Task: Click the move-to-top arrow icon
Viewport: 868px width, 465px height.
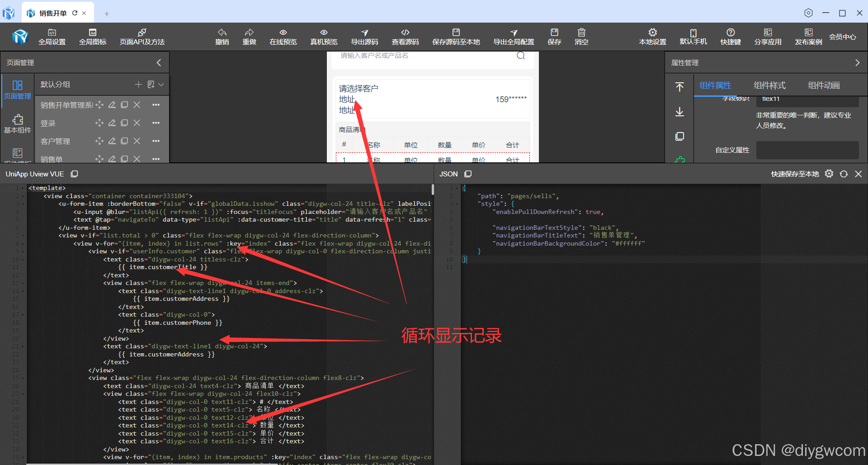Action: [x=679, y=87]
